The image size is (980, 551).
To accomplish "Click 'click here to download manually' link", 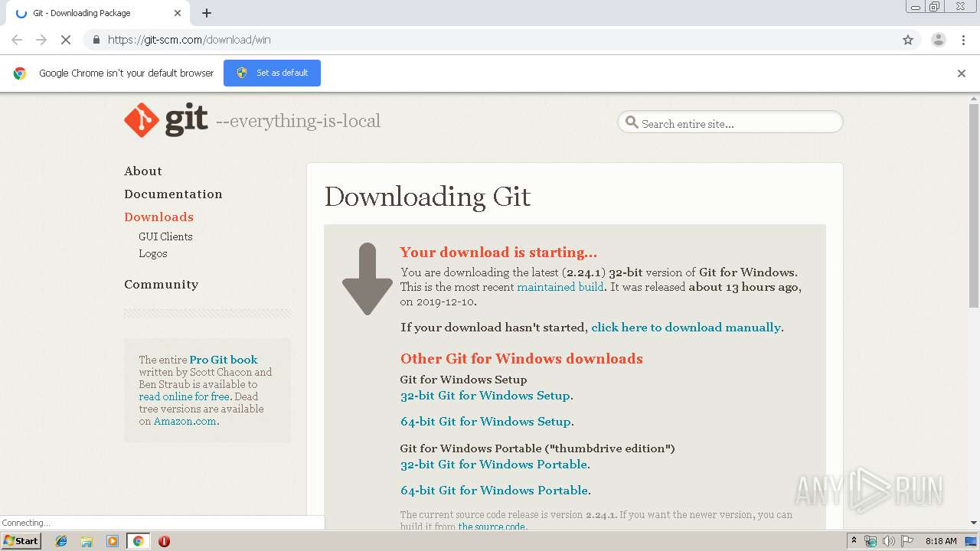I will (686, 327).
